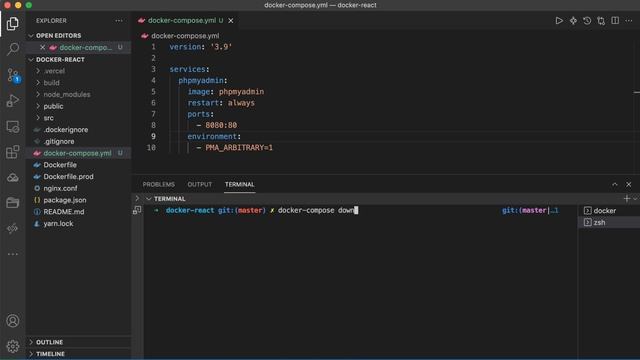The height and width of the screenshot is (360, 640).
Task: Switch to the OUTPUT panel tab
Action: tap(200, 184)
